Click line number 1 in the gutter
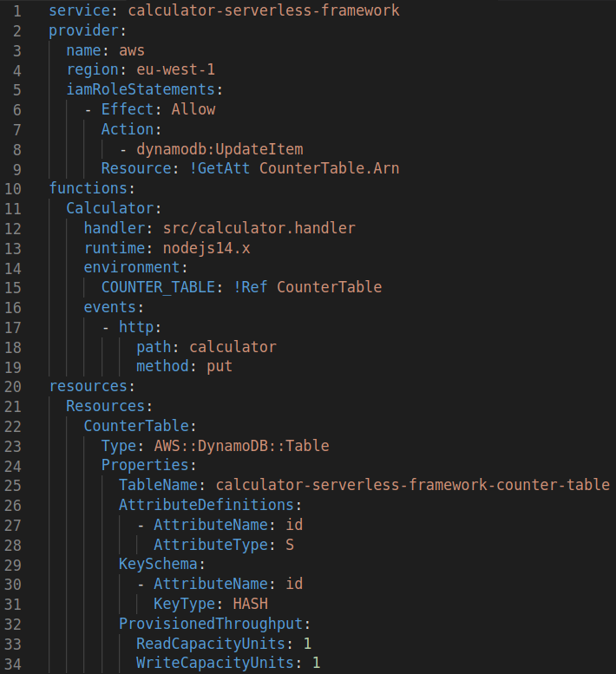616x674 pixels. pos(16,11)
